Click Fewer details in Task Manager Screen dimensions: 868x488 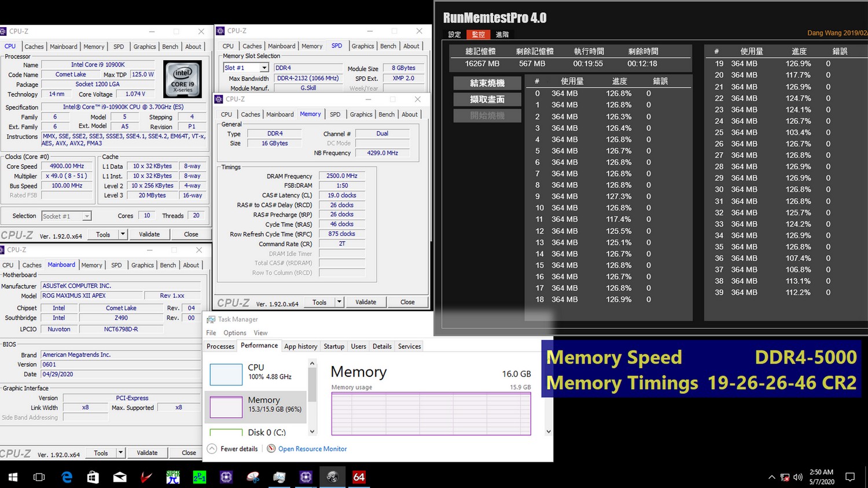pos(239,449)
